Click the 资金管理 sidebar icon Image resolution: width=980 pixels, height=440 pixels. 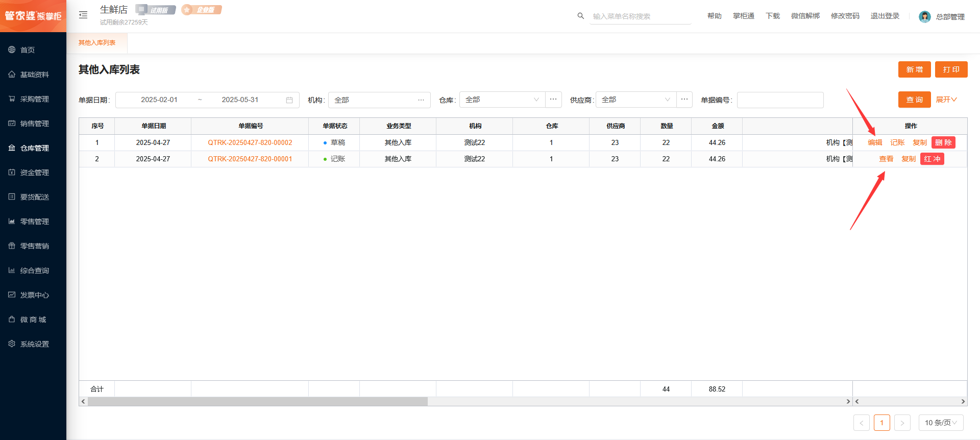point(12,172)
